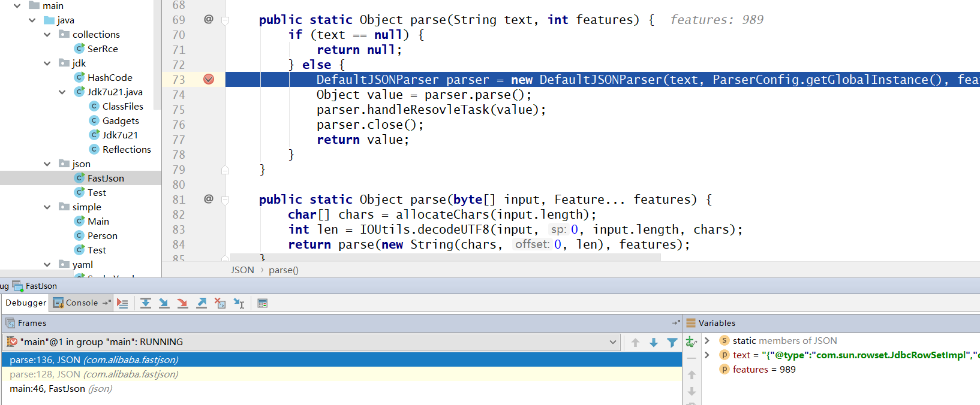Image resolution: width=980 pixels, height=405 pixels.
Task: Open the thread selector dropdown
Action: (612, 342)
